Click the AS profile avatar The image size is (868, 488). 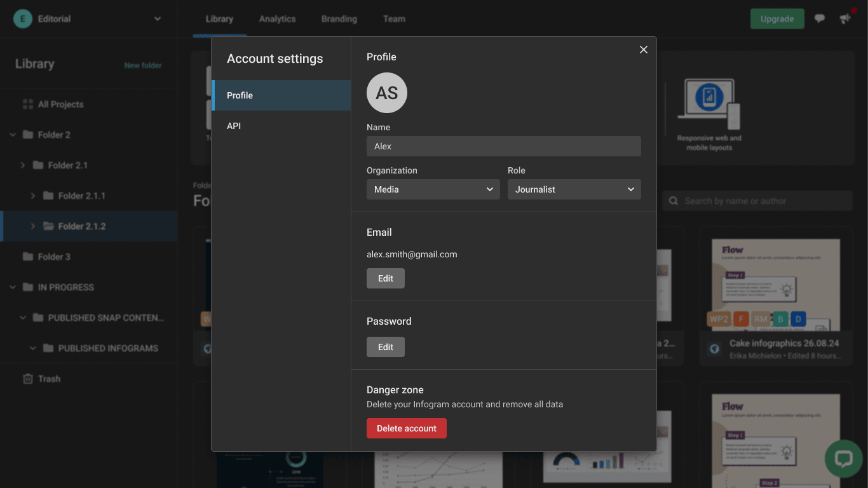[387, 93]
